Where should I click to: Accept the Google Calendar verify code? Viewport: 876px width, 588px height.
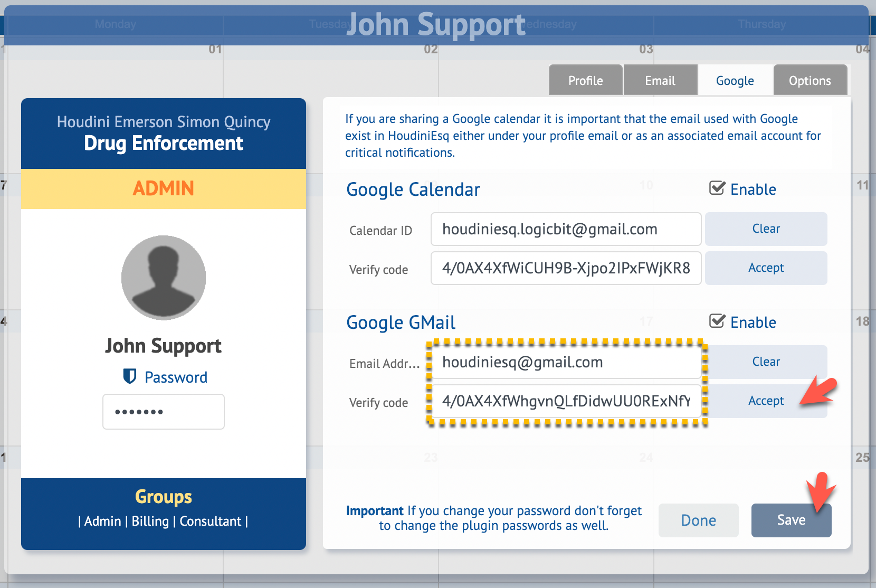(x=766, y=268)
